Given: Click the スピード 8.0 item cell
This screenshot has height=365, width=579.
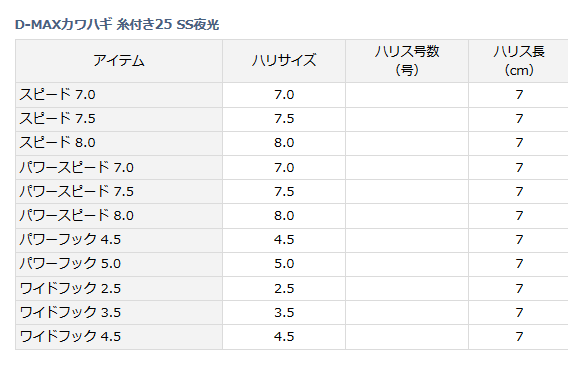Looking at the screenshot, I should 119,143.
